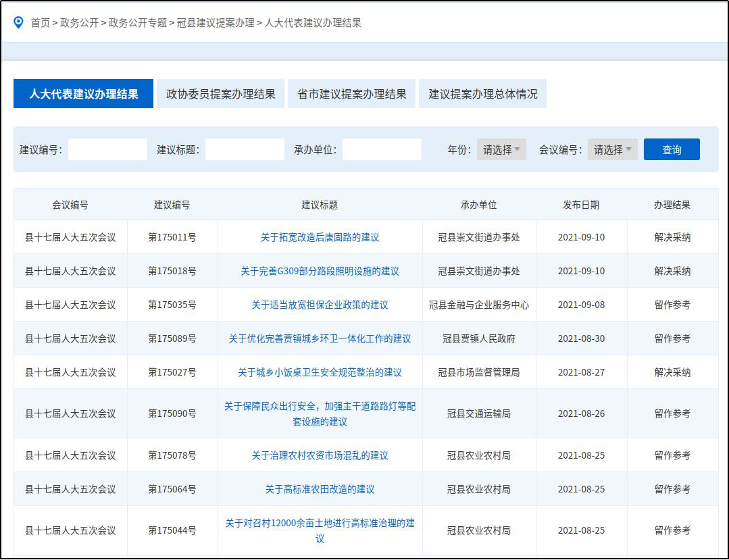This screenshot has width=729, height=560.
Task: Open the 建议提案办理总体情况 tab
Action: [x=482, y=94]
